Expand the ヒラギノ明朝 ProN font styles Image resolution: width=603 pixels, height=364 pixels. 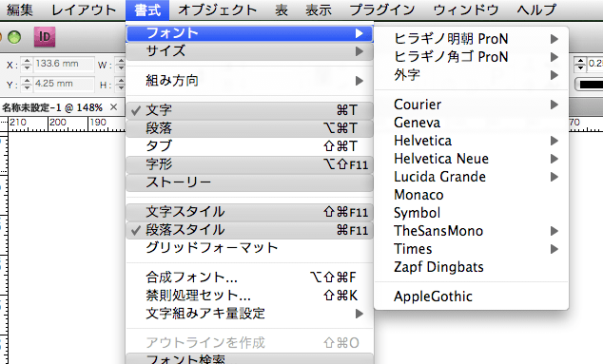[x=472, y=38]
